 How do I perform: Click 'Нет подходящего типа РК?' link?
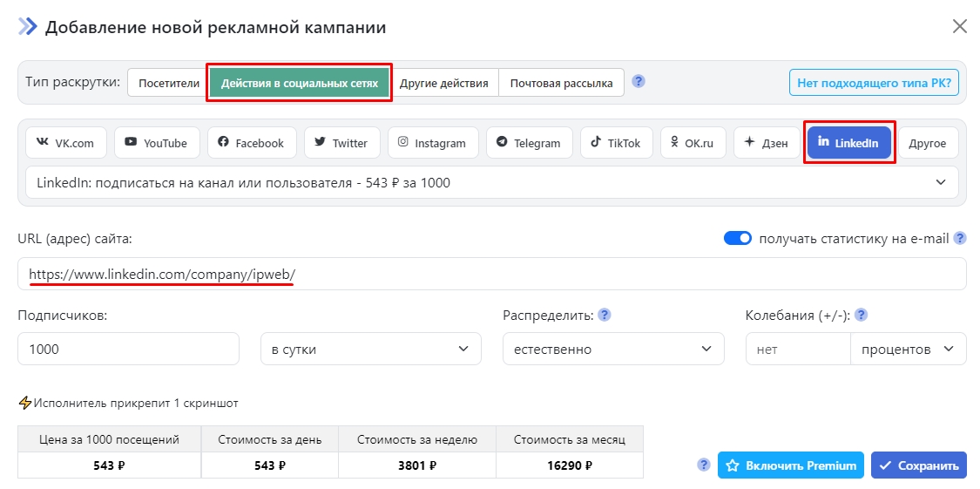pos(874,83)
